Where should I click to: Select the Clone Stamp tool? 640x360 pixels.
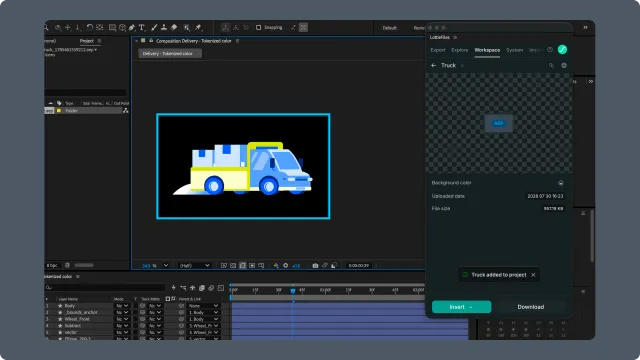(164, 27)
